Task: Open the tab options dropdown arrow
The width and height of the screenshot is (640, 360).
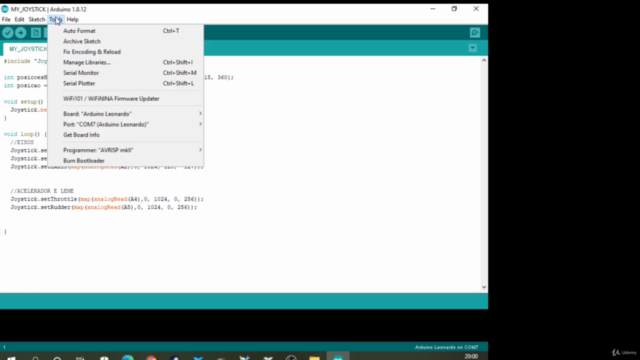Action: point(473,48)
